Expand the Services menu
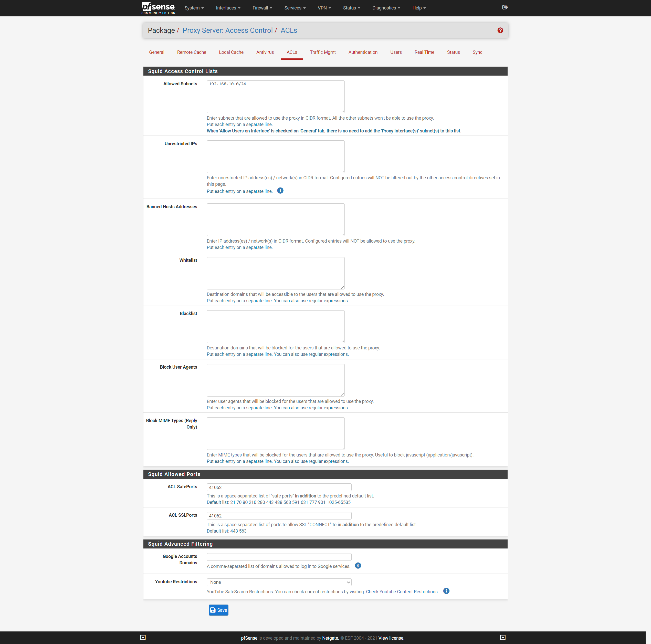The height and width of the screenshot is (644, 651). point(295,8)
